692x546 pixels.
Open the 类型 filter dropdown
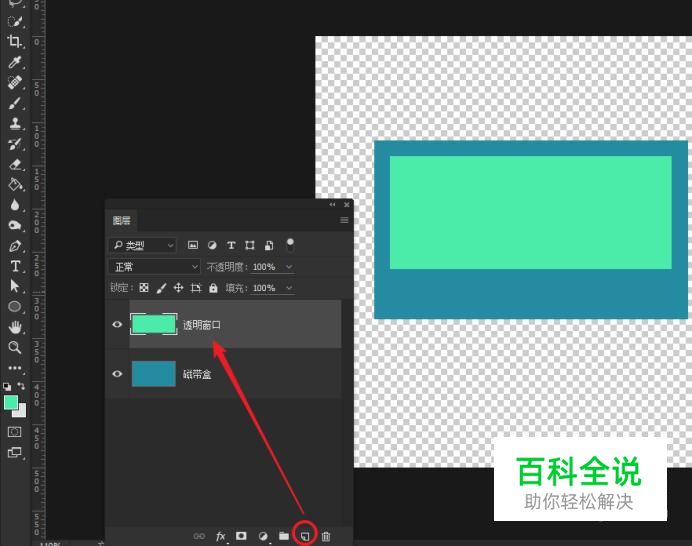point(143,245)
